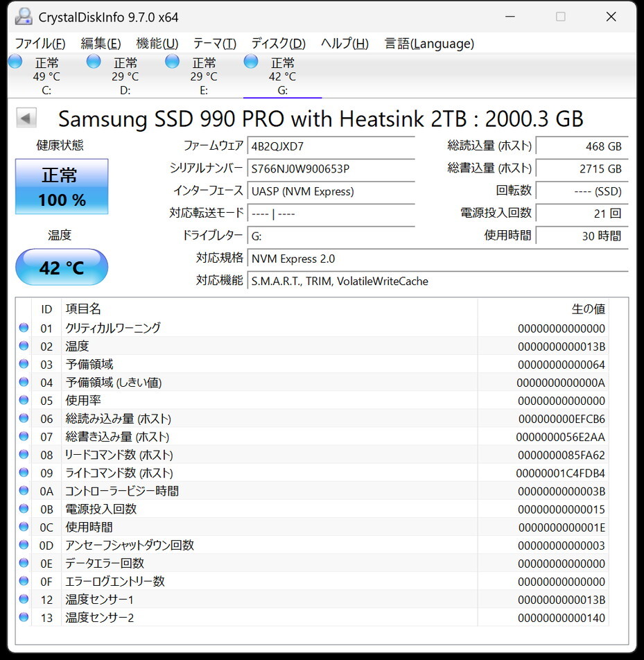Screen dimensions: 644x660
Task: Open the テーマ(T) menu
Action: (215, 44)
